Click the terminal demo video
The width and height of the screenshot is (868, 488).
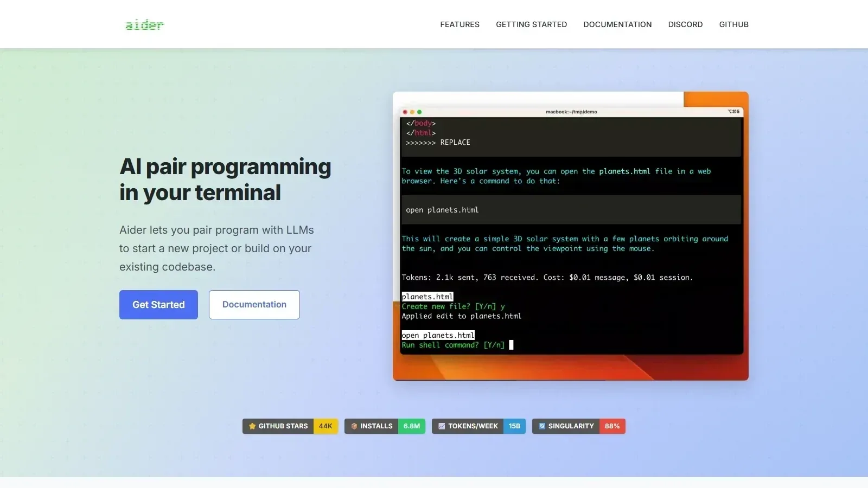coord(571,236)
